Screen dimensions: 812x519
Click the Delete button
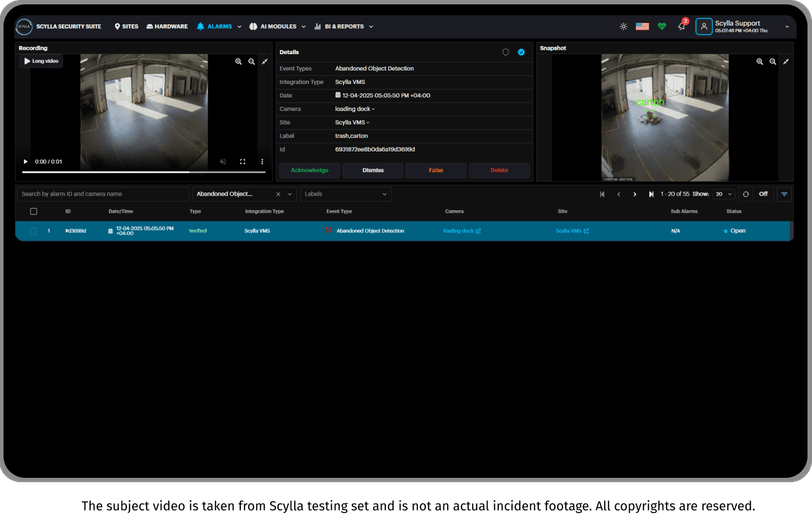[x=499, y=170]
